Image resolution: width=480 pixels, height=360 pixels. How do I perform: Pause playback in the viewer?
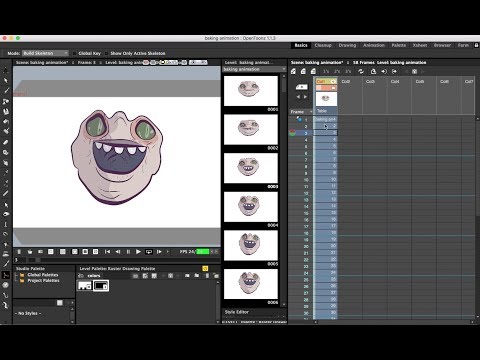pos(128,252)
